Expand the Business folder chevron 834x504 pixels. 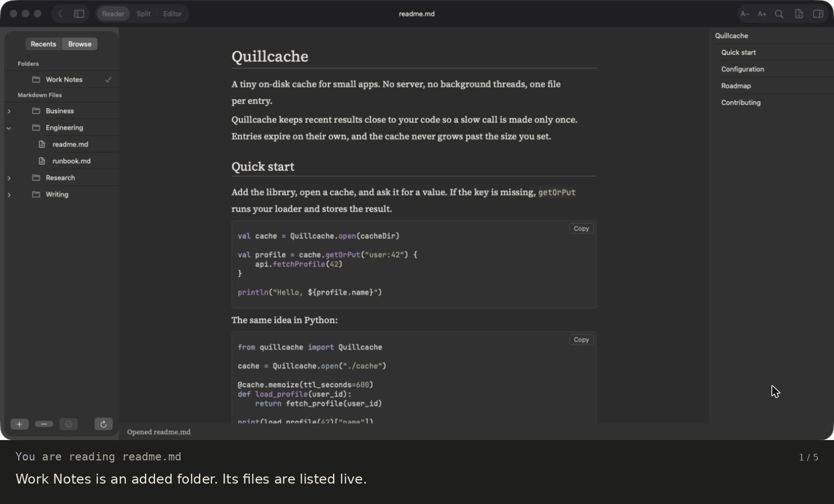[9, 111]
